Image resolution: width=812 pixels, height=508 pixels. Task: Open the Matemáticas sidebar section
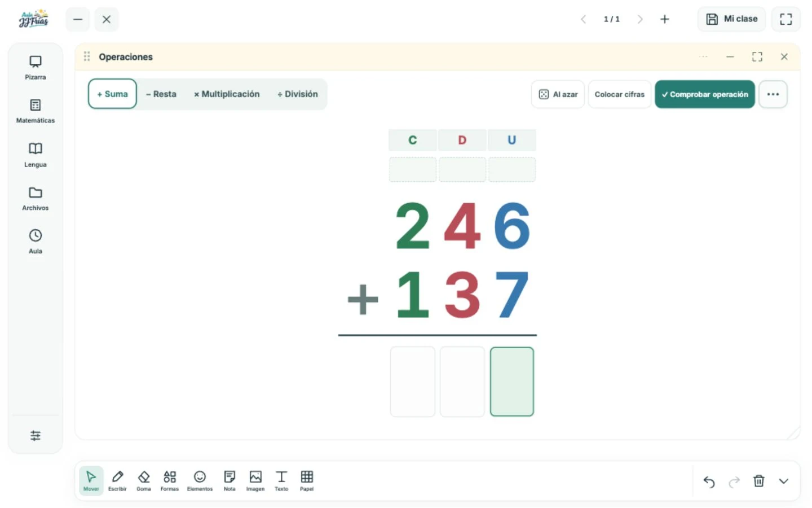point(35,111)
